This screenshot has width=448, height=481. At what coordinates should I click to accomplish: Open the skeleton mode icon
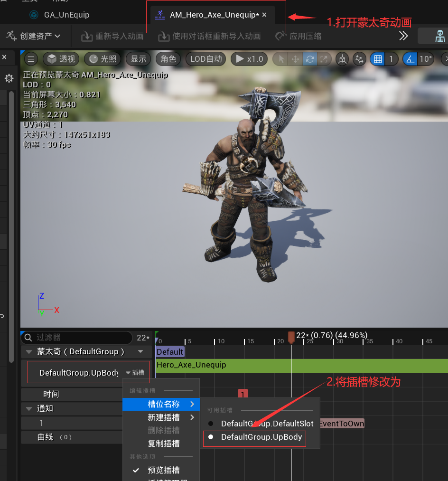tap(440, 36)
